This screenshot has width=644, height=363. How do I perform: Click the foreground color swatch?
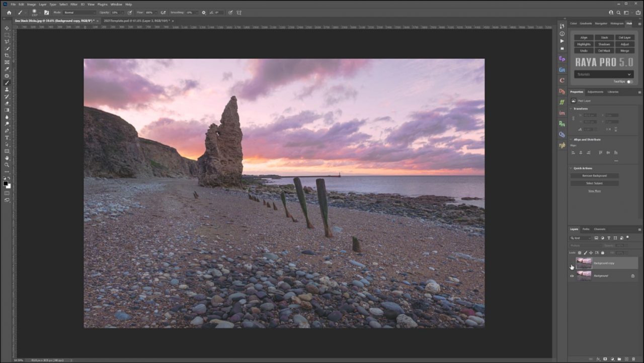click(5, 182)
